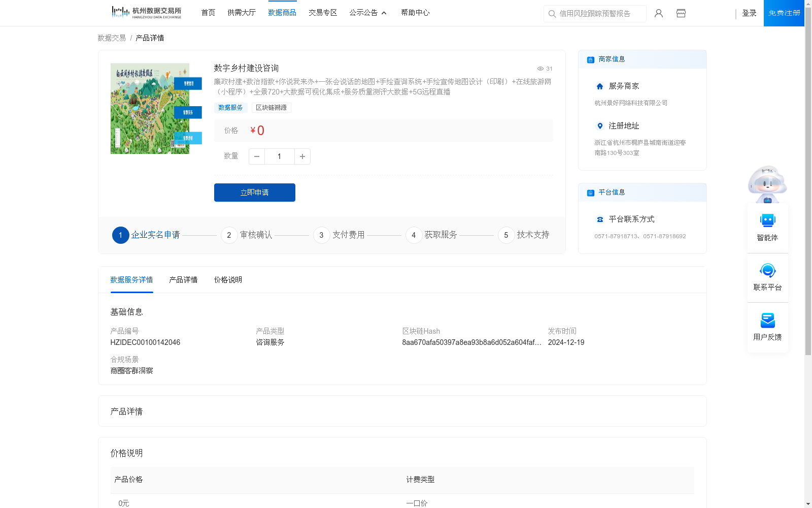Screen dimensions: 812x508
Task: Open the user profile icon
Action: (659, 13)
